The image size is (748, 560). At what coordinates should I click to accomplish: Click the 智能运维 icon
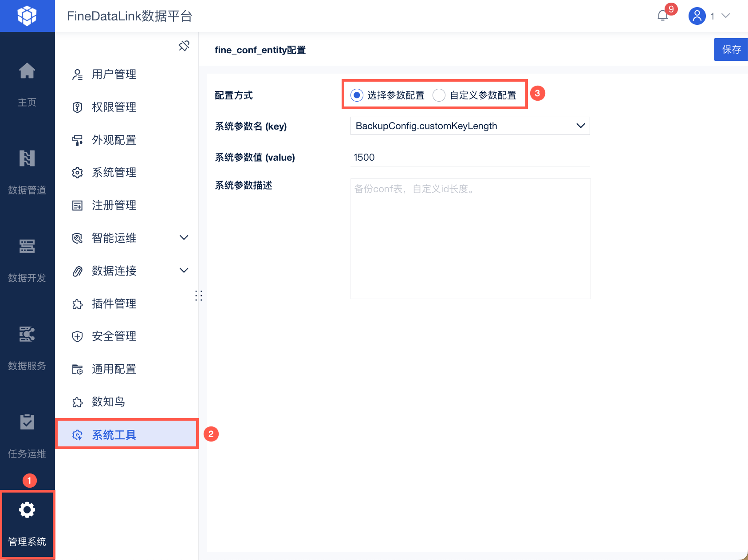(x=78, y=238)
